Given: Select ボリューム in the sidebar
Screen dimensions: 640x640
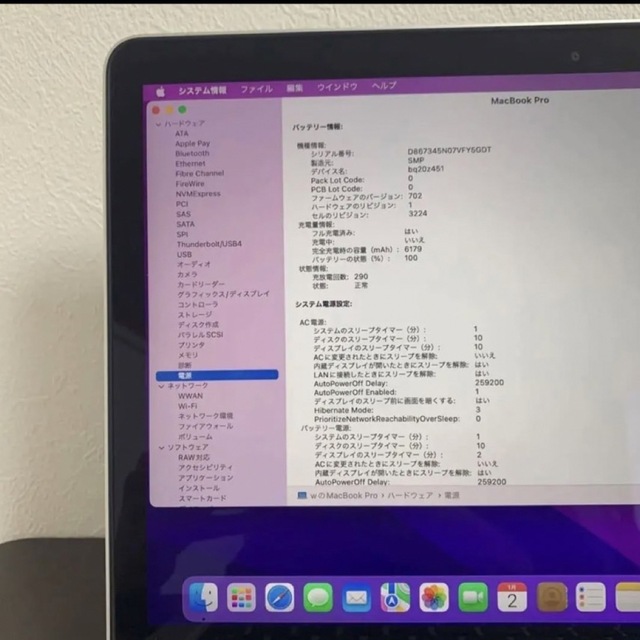Looking at the screenshot, I should click(195, 437).
